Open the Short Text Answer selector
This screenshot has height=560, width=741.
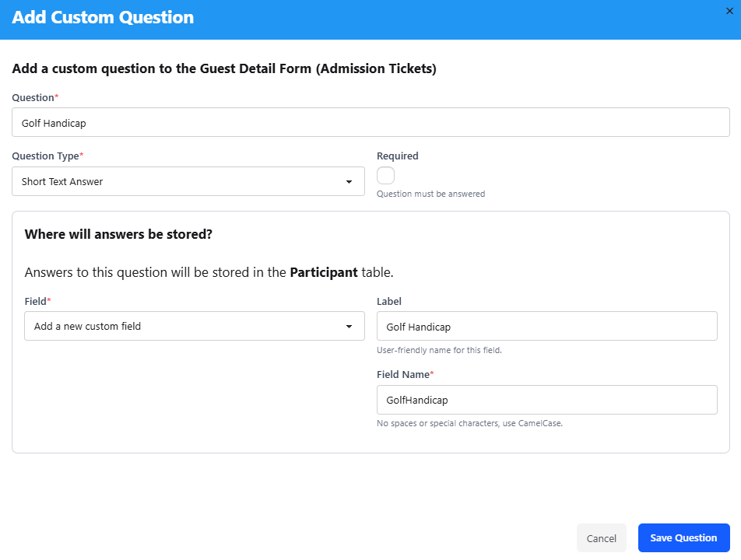(188, 181)
